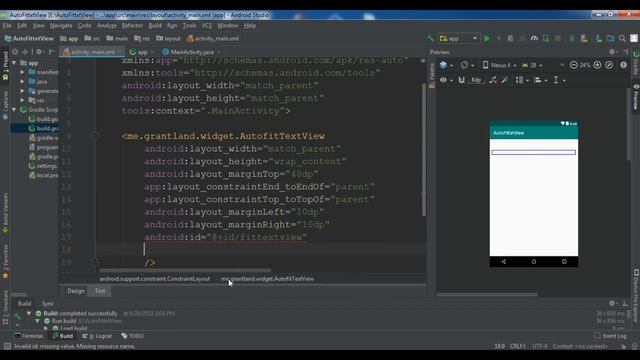This screenshot has width=640, height=360.
Task: Click the layout breadcrumb in navigation bar
Action: 168,38
